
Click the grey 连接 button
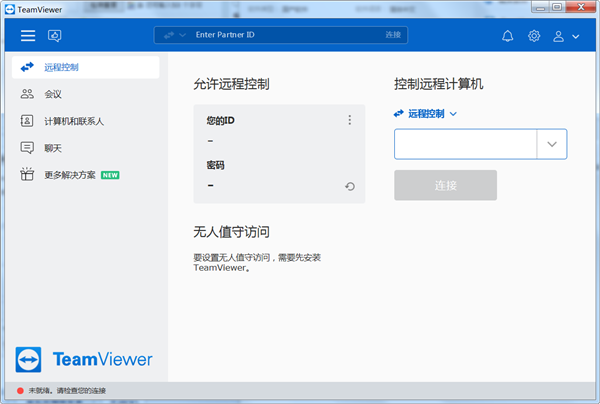pyautogui.click(x=445, y=185)
